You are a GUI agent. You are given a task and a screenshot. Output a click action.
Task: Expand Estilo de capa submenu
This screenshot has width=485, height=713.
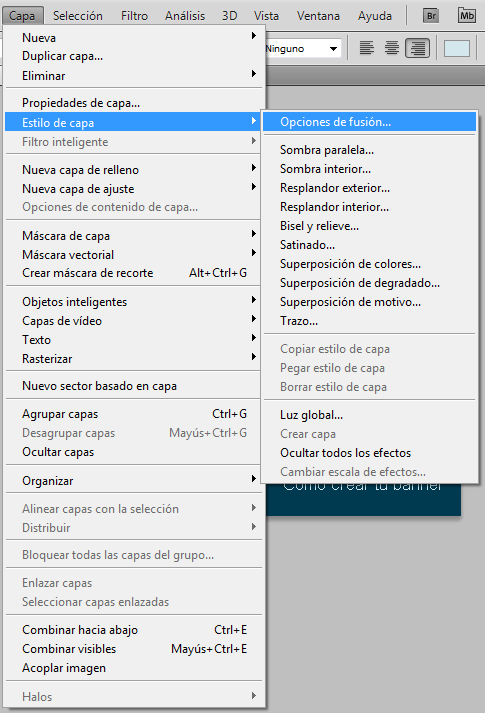(x=134, y=122)
